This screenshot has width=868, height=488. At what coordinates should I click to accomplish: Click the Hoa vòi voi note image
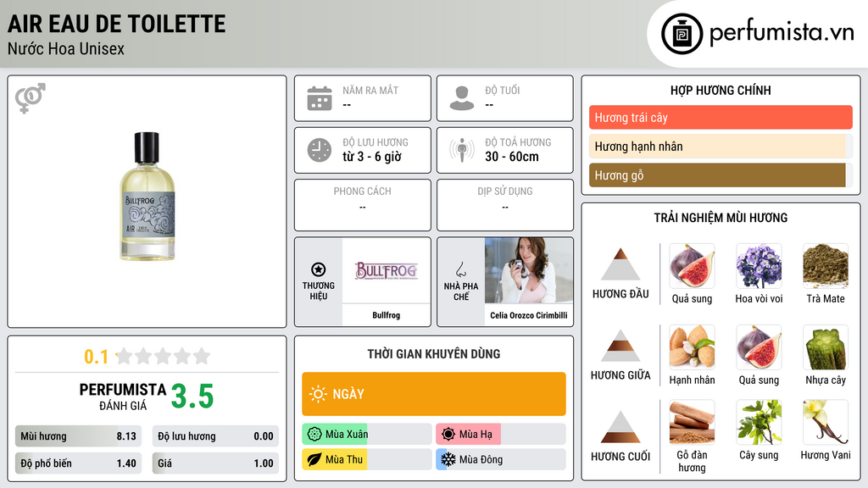[759, 266]
